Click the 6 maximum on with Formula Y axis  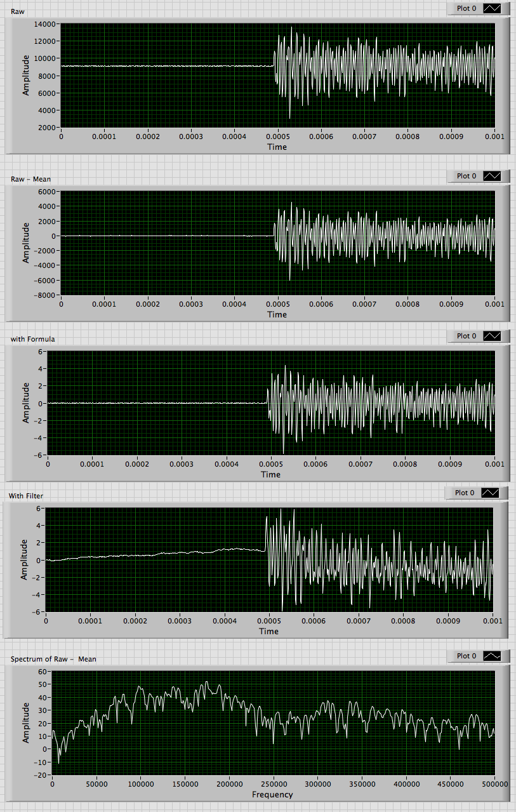(x=41, y=352)
